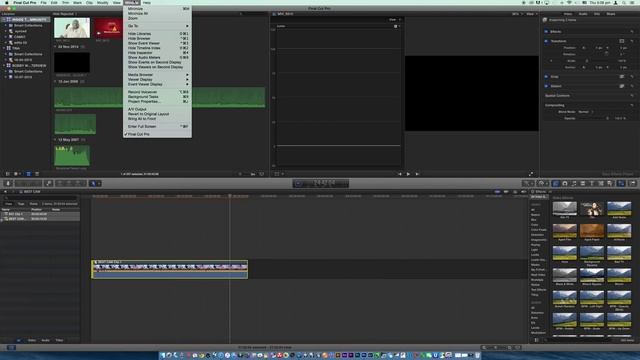Click the timeline history back arrow

pos(5,191)
